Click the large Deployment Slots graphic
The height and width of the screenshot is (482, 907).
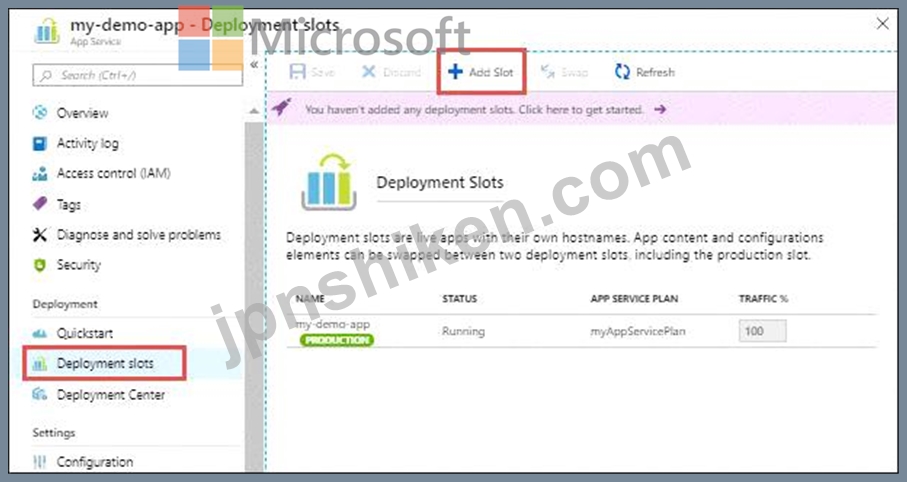click(329, 182)
